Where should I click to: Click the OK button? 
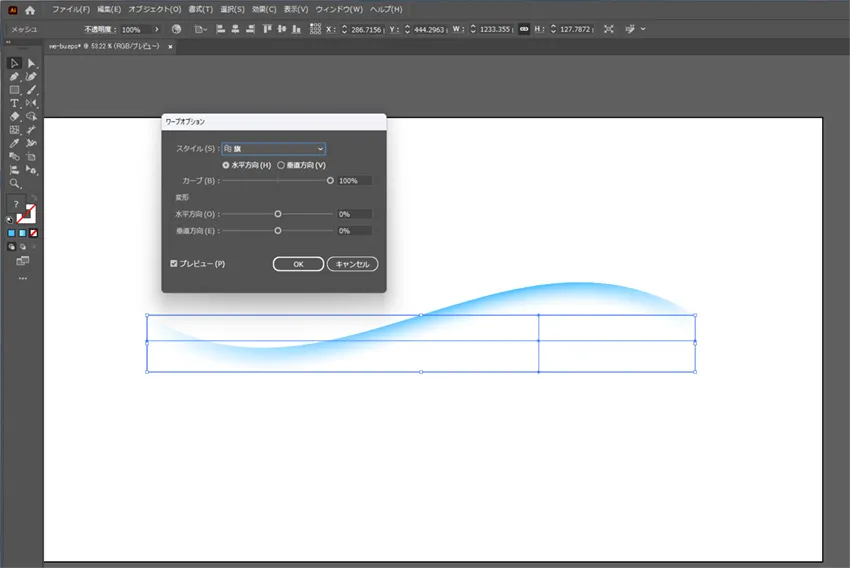298,264
